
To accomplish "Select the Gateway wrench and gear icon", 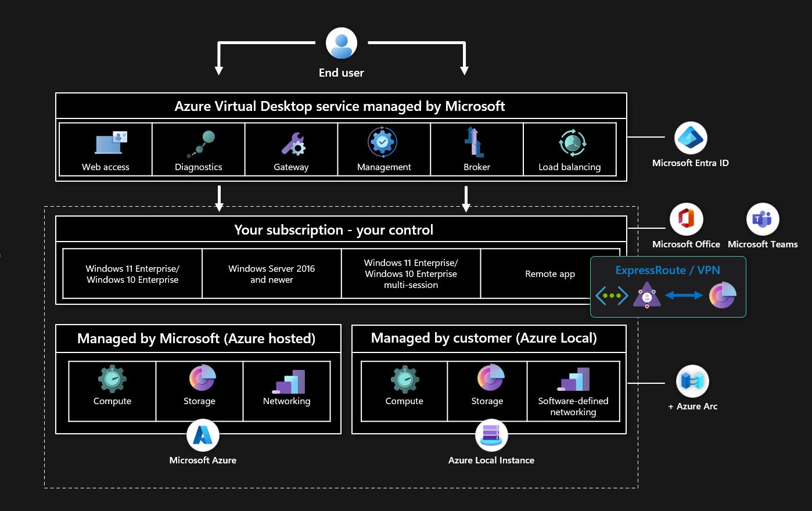I will point(293,144).
